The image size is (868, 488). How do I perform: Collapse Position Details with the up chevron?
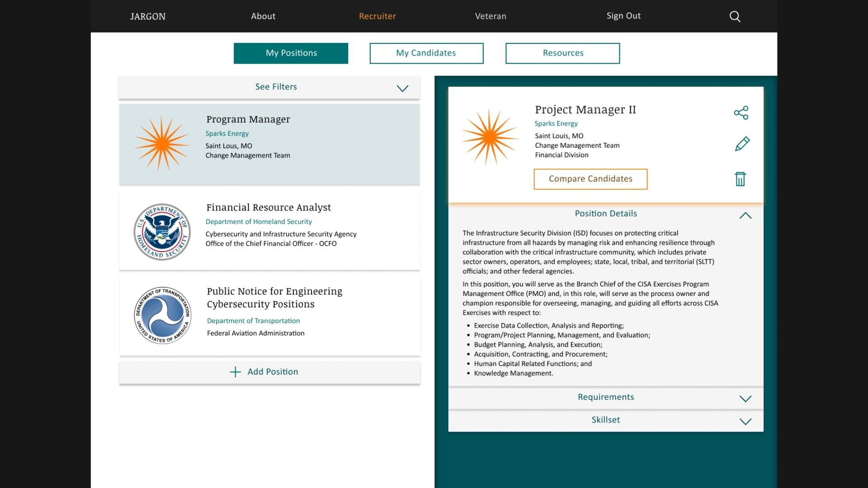pos(745,216)
